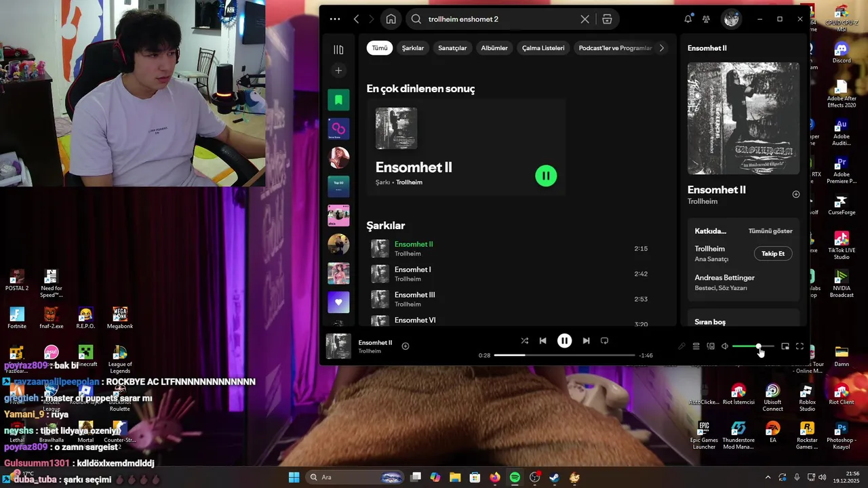
Task: Go back using the Spotify back arrow
Action: [x=357, y=19]
